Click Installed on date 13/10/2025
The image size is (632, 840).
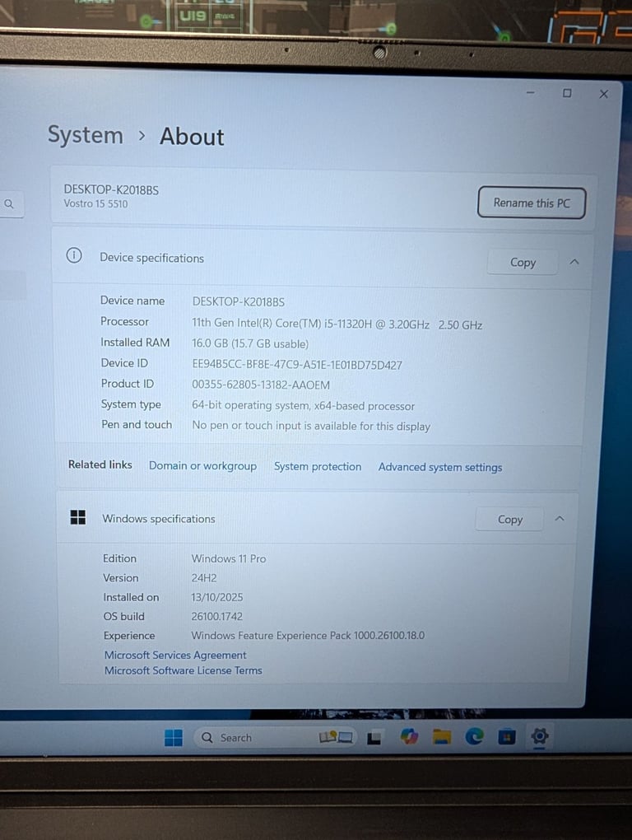pyautogui.click(x=216, y=597)
